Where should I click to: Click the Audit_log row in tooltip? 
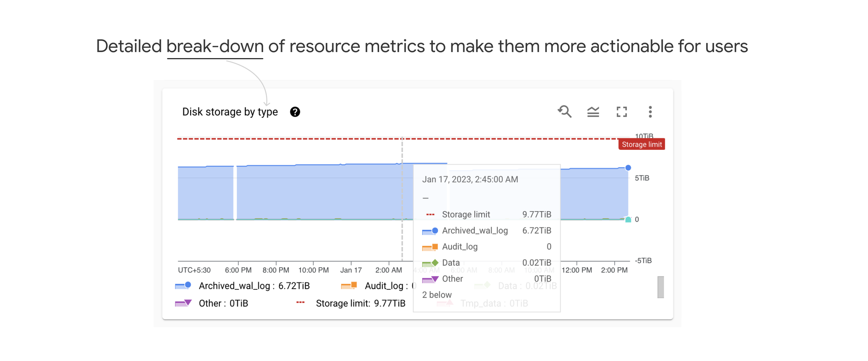486,247
